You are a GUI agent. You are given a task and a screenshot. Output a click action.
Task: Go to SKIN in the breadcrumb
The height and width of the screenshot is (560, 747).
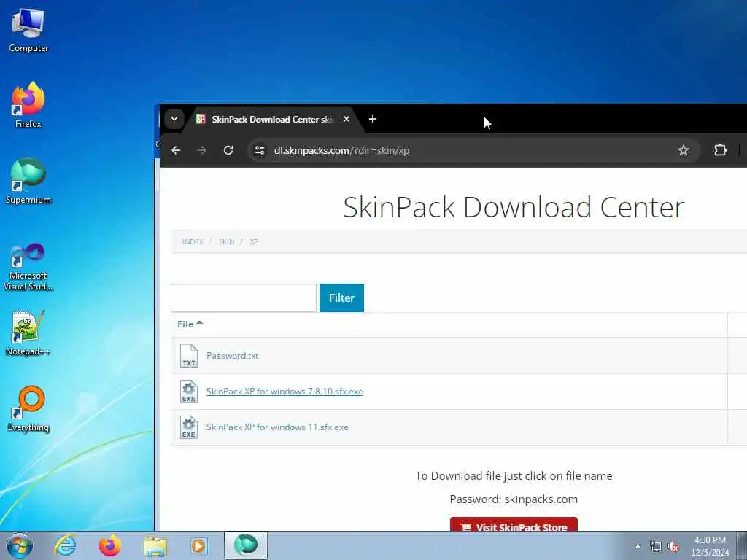[x=226, y=242]
